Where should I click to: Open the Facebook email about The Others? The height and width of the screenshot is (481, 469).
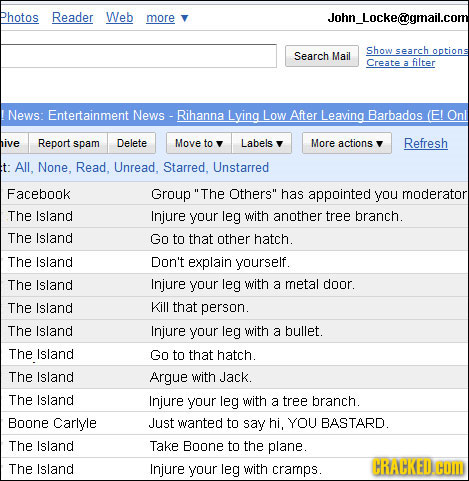(234, 194)
